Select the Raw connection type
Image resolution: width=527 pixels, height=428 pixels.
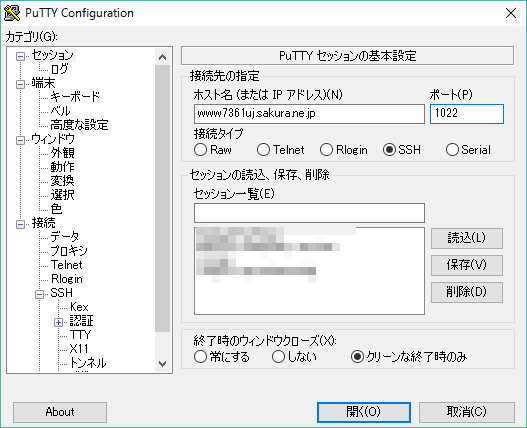point(213,150)
